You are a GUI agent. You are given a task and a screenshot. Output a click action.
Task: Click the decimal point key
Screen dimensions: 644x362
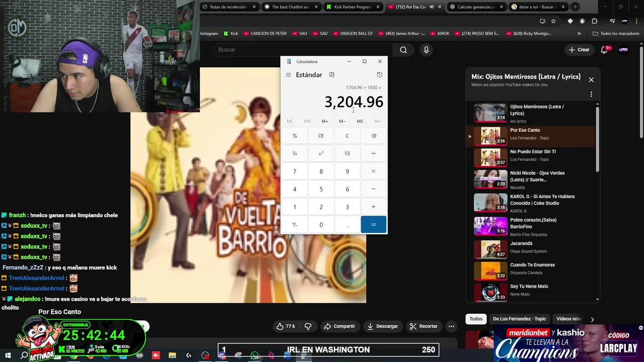(x=347, y=225)
